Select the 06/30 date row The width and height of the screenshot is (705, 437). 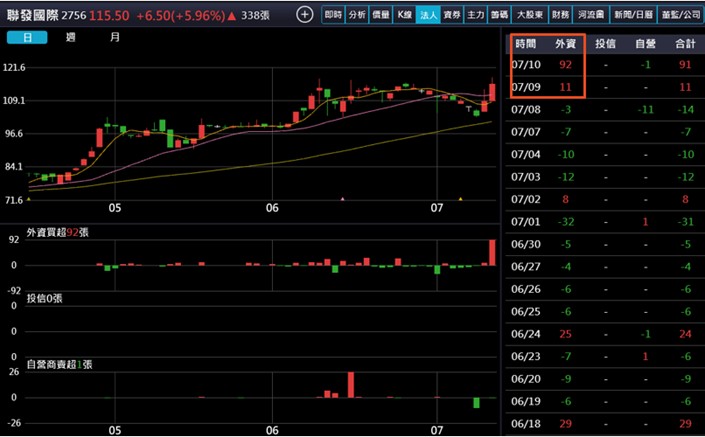coord(605,245)
